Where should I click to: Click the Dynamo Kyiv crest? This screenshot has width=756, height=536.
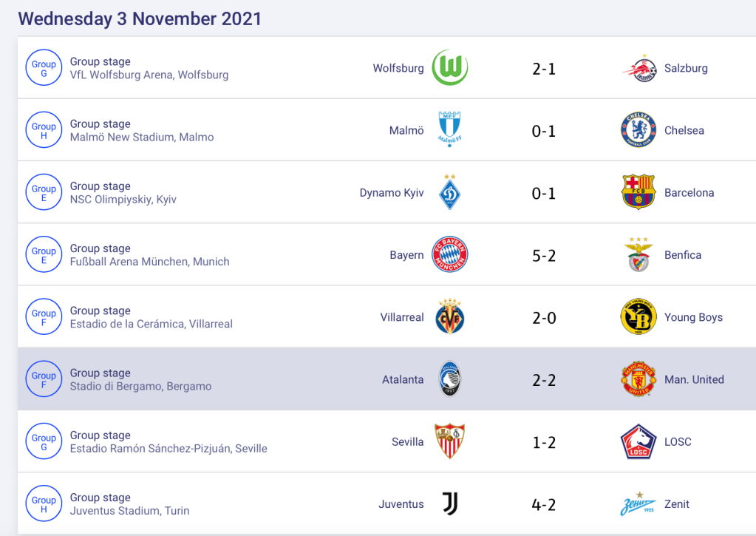click(x=449, y=193)
